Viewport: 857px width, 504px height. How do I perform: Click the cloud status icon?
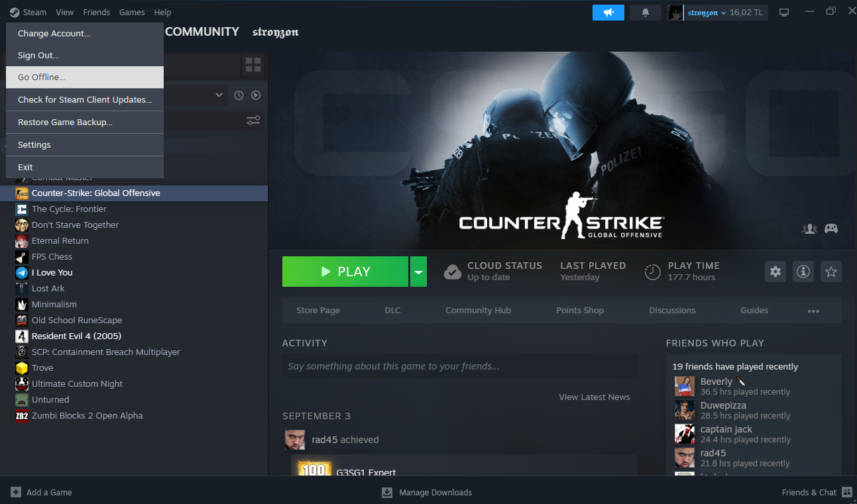click(453, 272)
